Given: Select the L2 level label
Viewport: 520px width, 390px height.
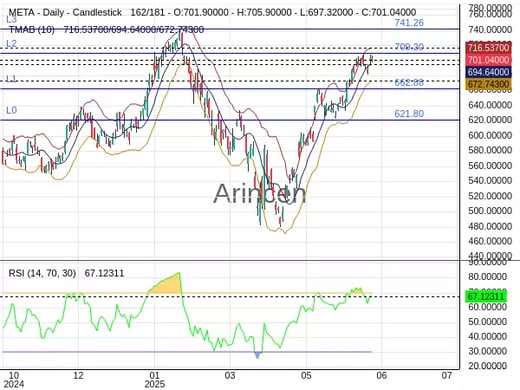Looking at the screenshot, I should pyautogui.click(x=11, y=44).
